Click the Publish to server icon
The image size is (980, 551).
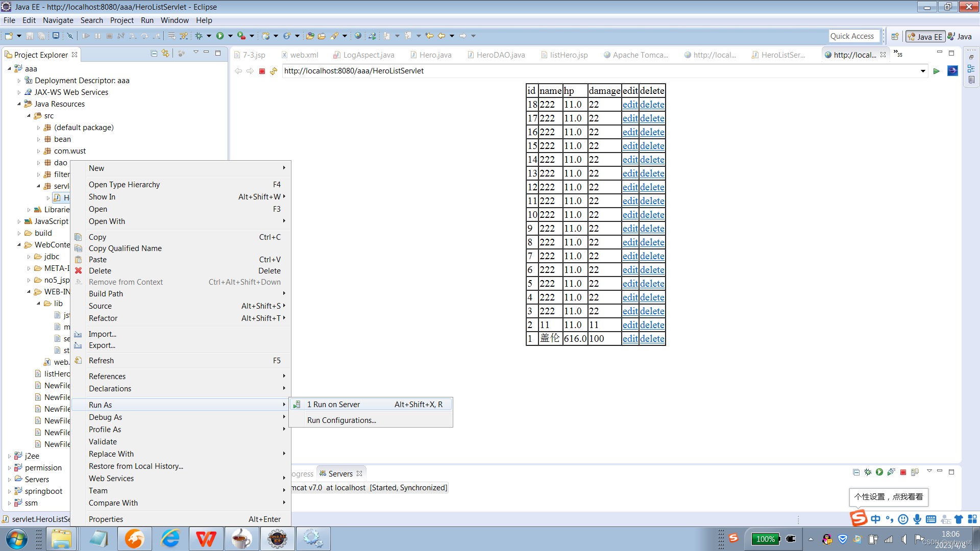click(x=915, y=472)
